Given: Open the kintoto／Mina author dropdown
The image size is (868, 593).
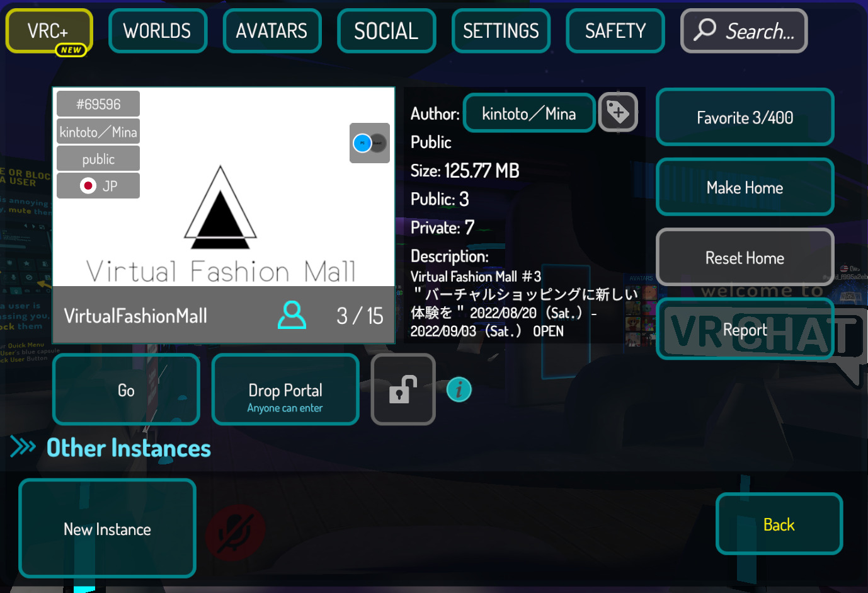Looking at the screenshot, I should tap(528, 113).
